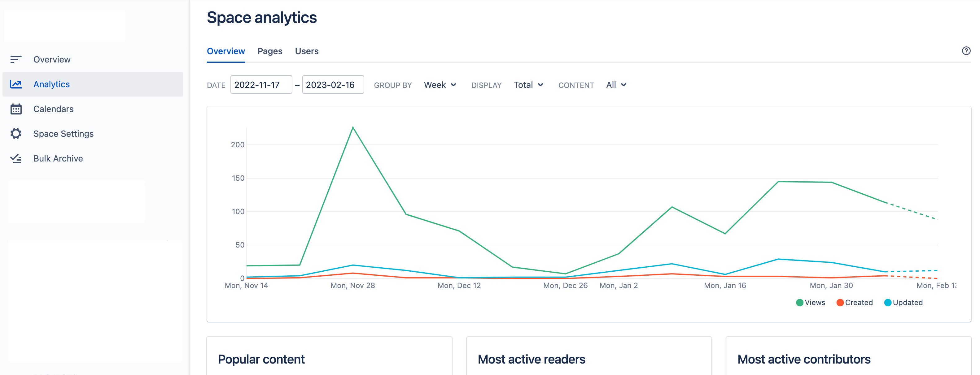Edit the end date 2023-02-16 field

(x=333, y=85)
